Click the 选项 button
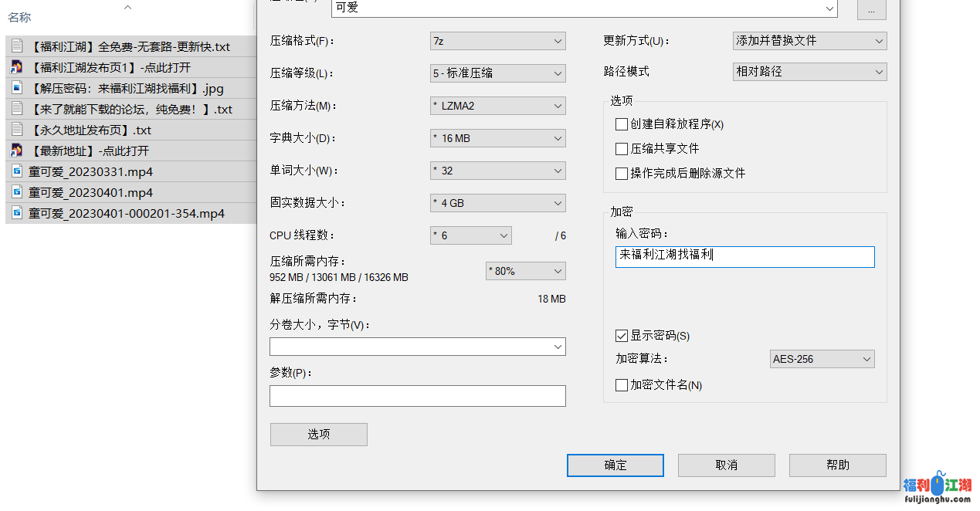 318,435
